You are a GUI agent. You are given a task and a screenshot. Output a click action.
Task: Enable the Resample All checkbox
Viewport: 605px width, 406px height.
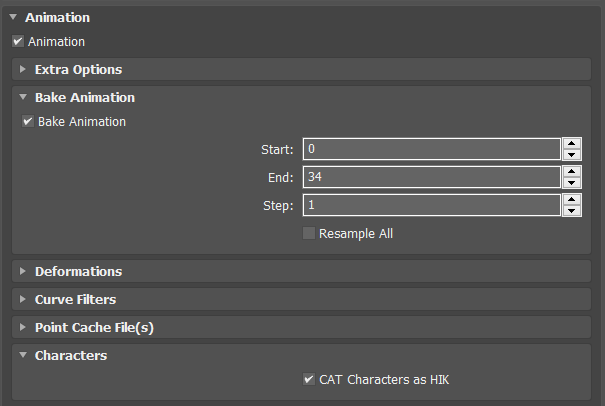[x=309, y=233]
